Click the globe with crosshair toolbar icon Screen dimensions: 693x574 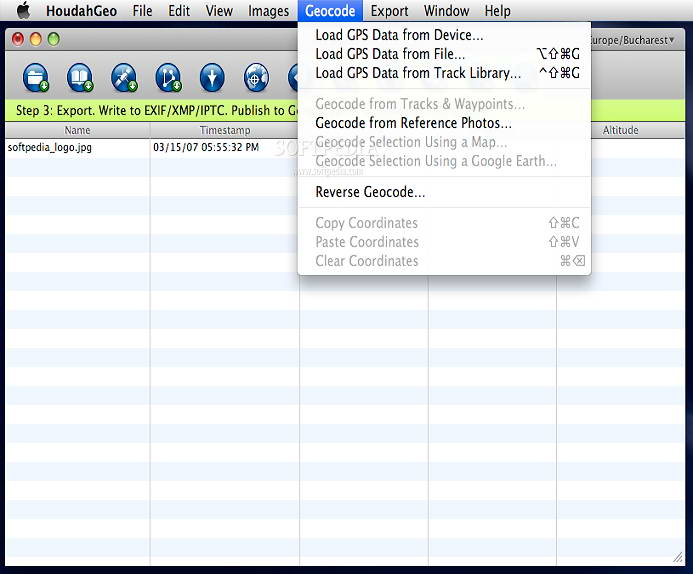pos(256,78)
